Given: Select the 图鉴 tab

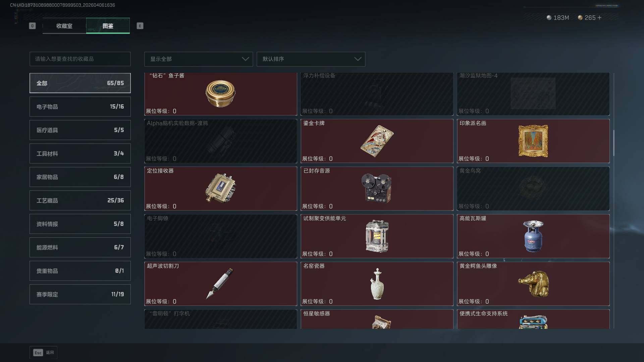Looking at the screenshot, I should pos(108,26).
